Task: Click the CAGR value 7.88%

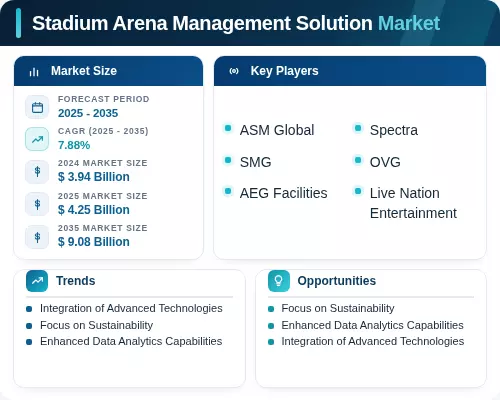Action: click(x=74, y=145)
